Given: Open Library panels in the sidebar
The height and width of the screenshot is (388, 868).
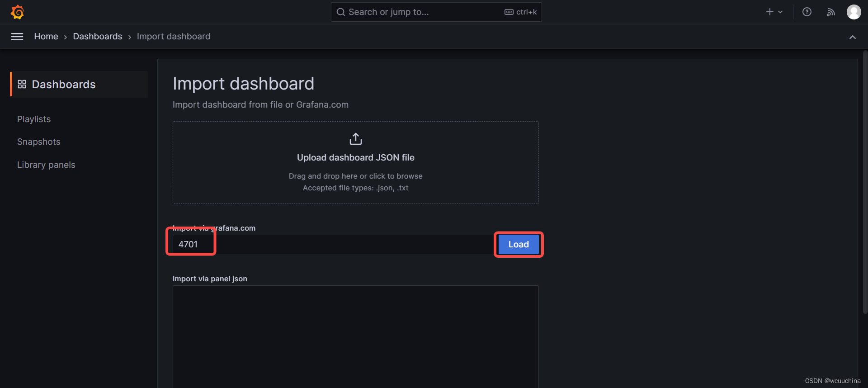Looking at the screenshot, I should coord(46,165).
